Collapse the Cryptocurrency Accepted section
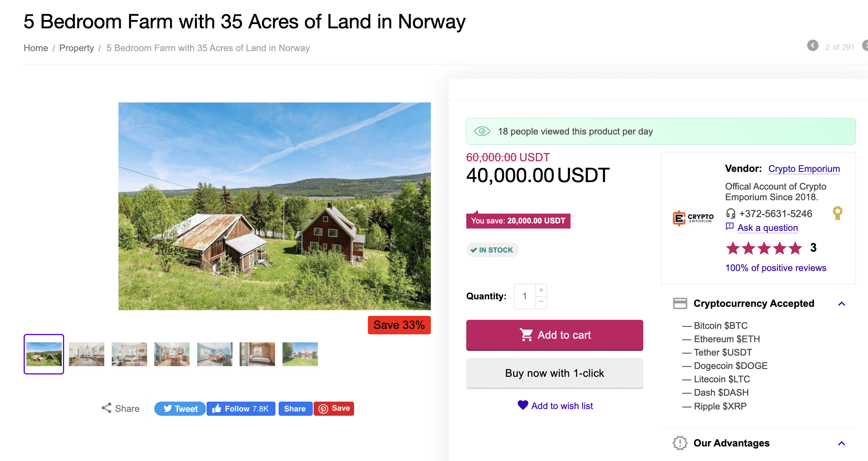Viewport: 868px width, 461px height. click(842, 304)
